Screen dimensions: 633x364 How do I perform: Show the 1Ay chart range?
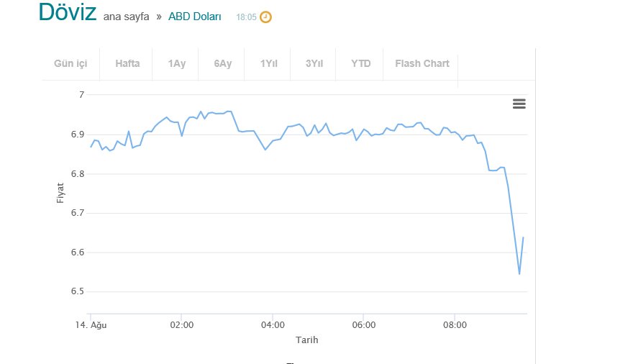coord(177,63)
